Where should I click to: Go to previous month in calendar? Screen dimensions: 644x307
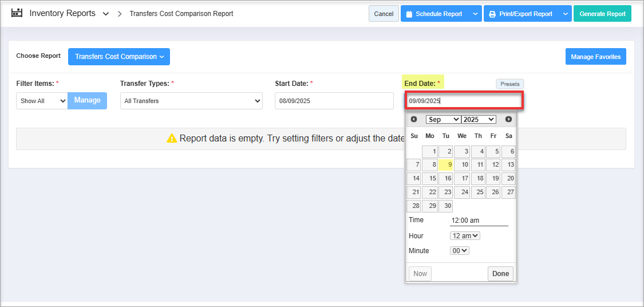click(x=414, y=119)
